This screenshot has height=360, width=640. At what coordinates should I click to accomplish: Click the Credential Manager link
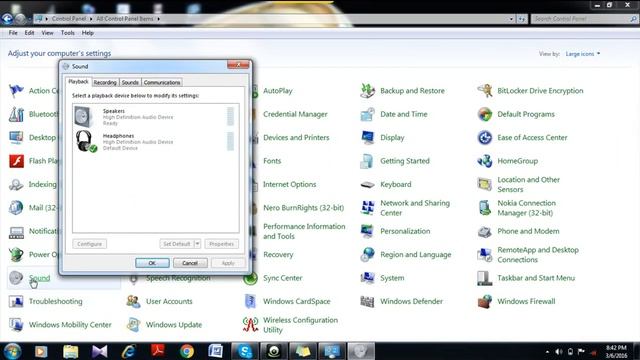(x=295, y=114)
